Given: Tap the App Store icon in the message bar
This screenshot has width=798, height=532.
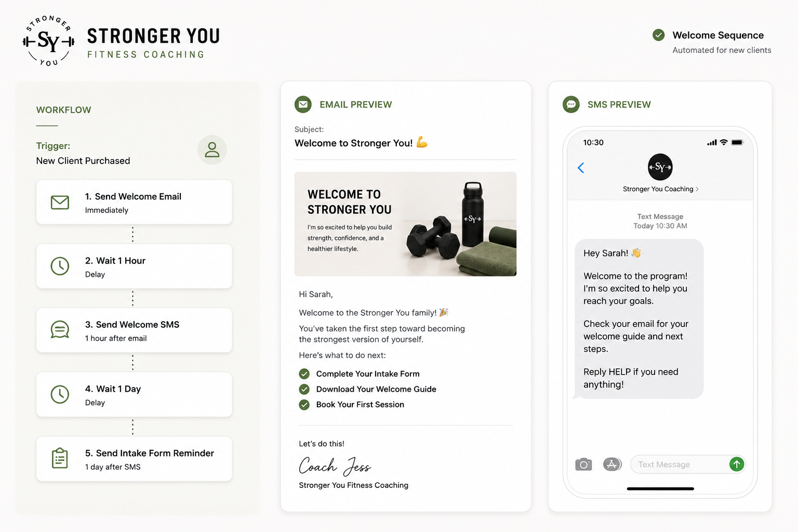Looking at the screenshot, I should tap(612, 464).
